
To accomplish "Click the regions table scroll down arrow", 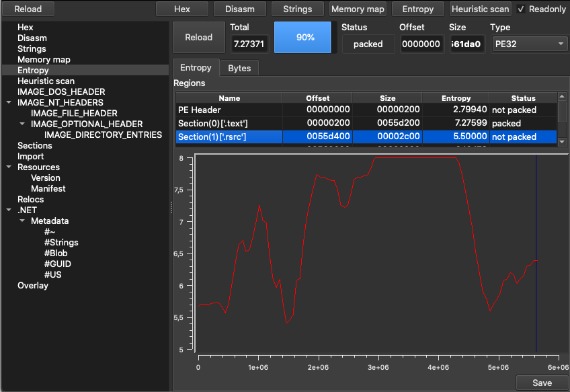I will (562, 142).
